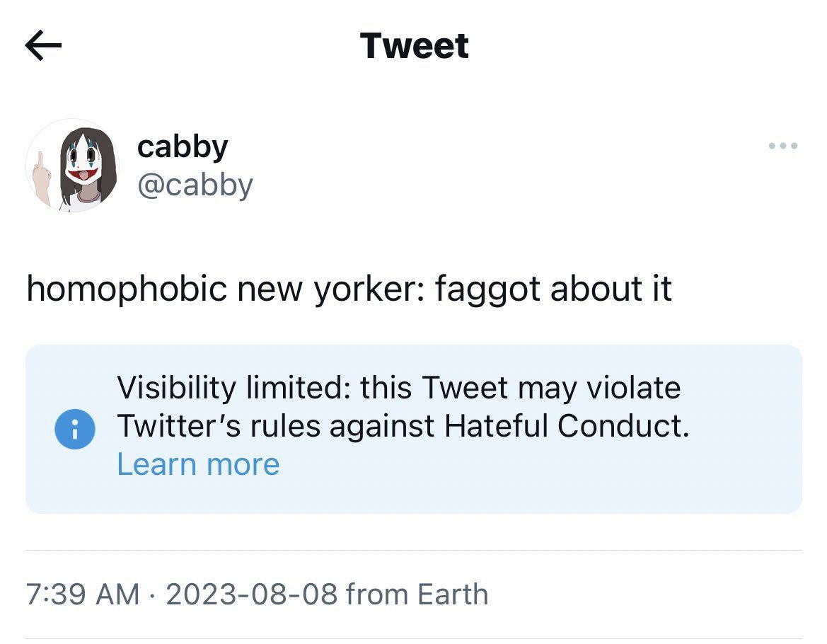Open the Learn more link
The width and height of the screenshot is (827, 644).
click(x=198, y=464)
